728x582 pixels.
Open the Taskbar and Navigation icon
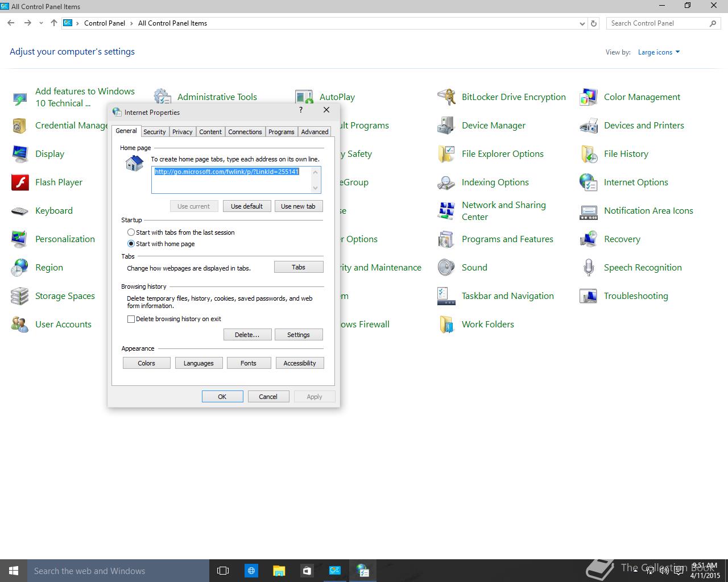point(446,296)
